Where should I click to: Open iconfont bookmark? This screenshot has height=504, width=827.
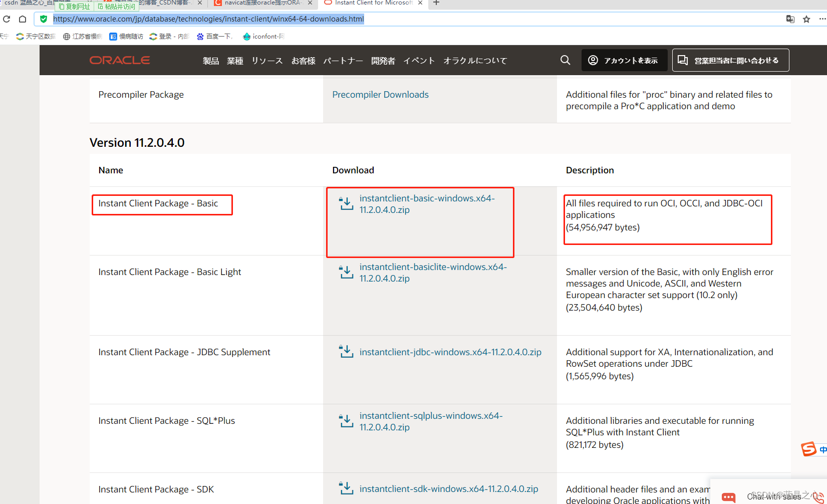click(263, 37)
